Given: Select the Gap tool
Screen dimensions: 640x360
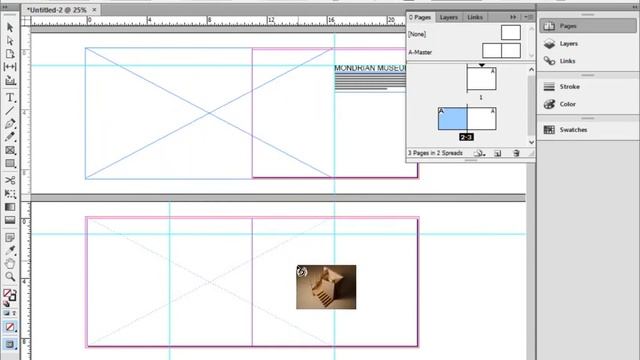Looking at the screenshot, I should pyautogui.click(x=10, y=67).
